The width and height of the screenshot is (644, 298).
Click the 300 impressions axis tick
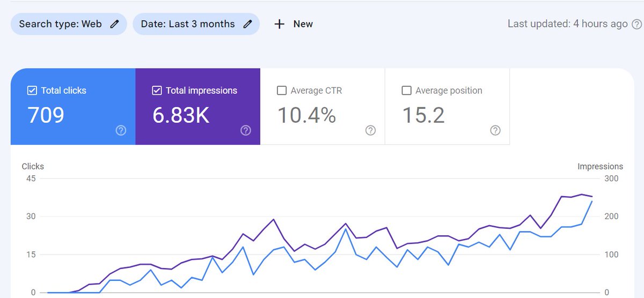(611, 178)
